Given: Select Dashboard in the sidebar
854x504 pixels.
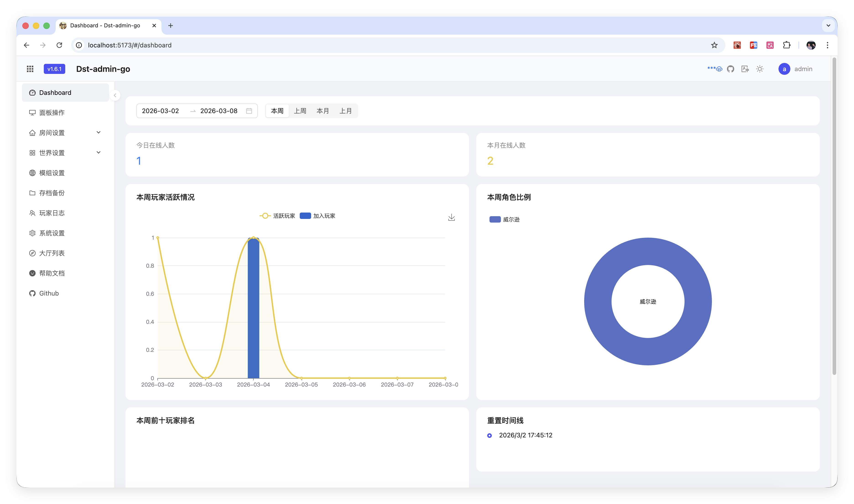Looking at the screenshot, I should click(x=65, y=93).
